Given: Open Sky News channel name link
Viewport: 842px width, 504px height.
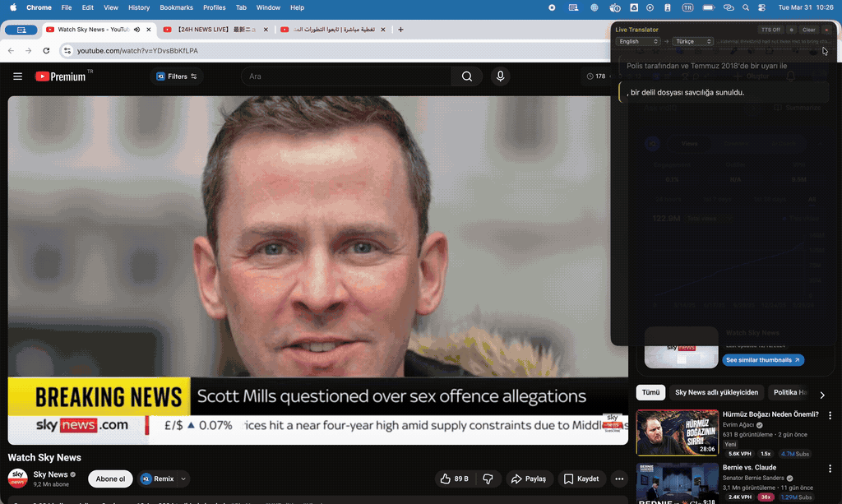Looking at the screenshot, I should [x=50, y=474].
